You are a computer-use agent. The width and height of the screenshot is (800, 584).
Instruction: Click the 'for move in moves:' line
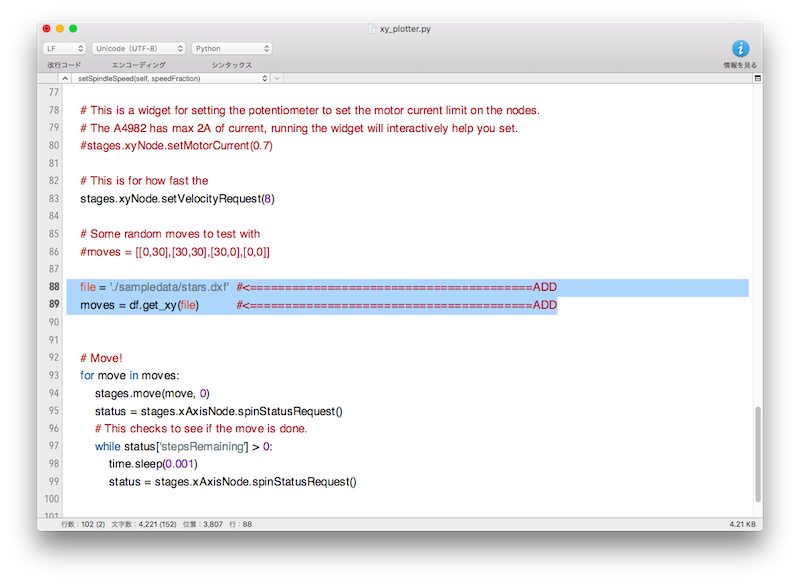(130, 376)
